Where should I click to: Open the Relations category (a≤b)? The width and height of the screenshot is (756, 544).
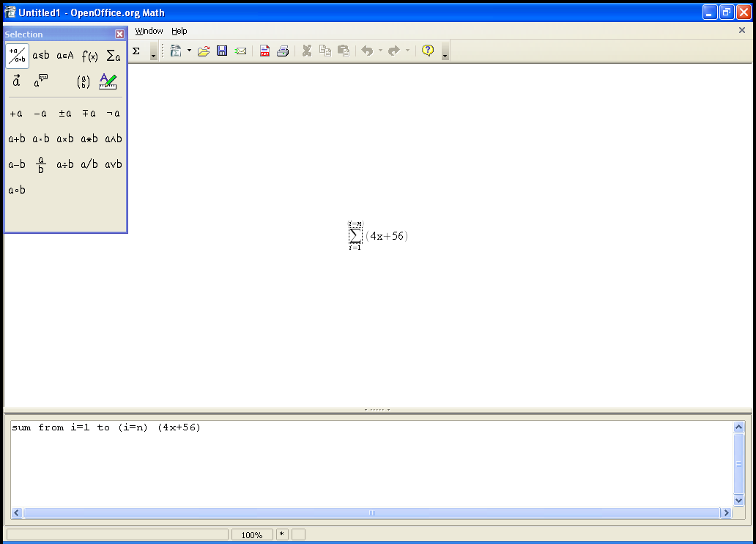(x=41, y=56)
